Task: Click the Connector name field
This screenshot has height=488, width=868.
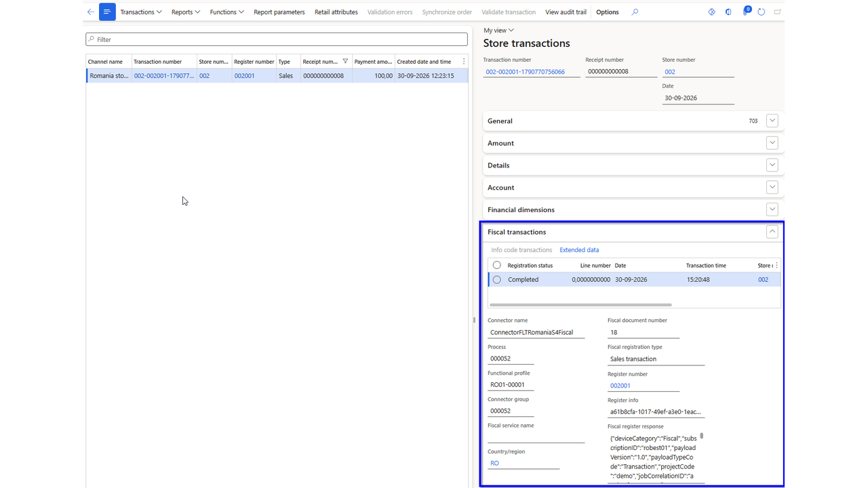Action: point(536,332)
